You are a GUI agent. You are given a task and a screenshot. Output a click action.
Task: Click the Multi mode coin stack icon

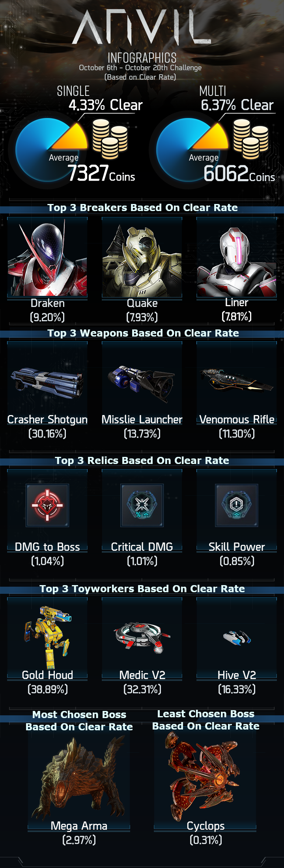[251, 139]
